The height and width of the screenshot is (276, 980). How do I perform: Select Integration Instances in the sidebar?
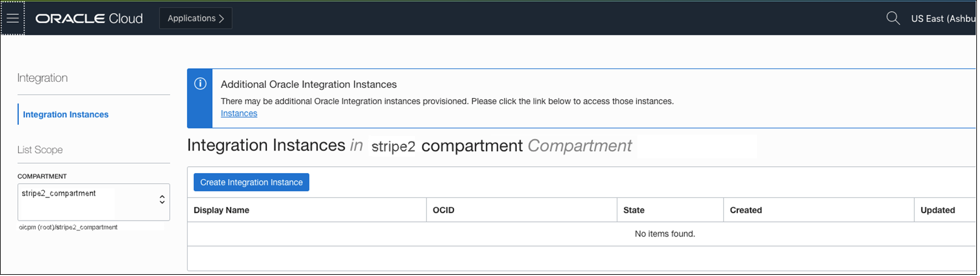[66, 115]
